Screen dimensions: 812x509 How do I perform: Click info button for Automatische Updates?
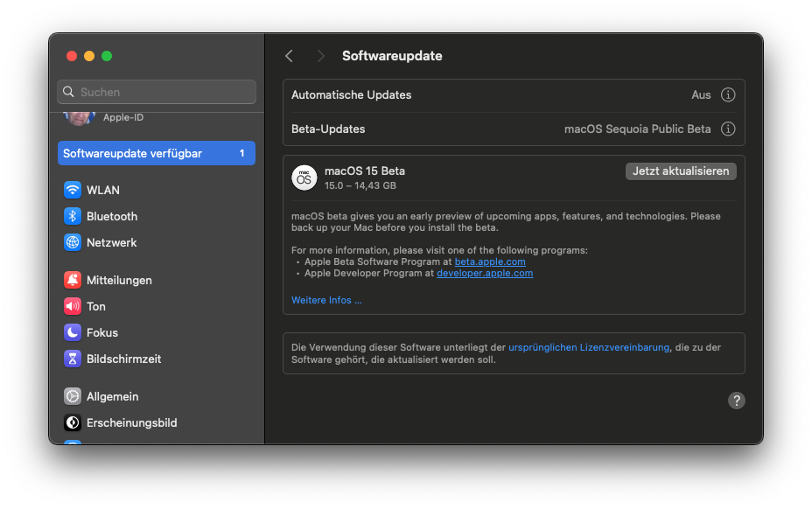coord(727,94)
